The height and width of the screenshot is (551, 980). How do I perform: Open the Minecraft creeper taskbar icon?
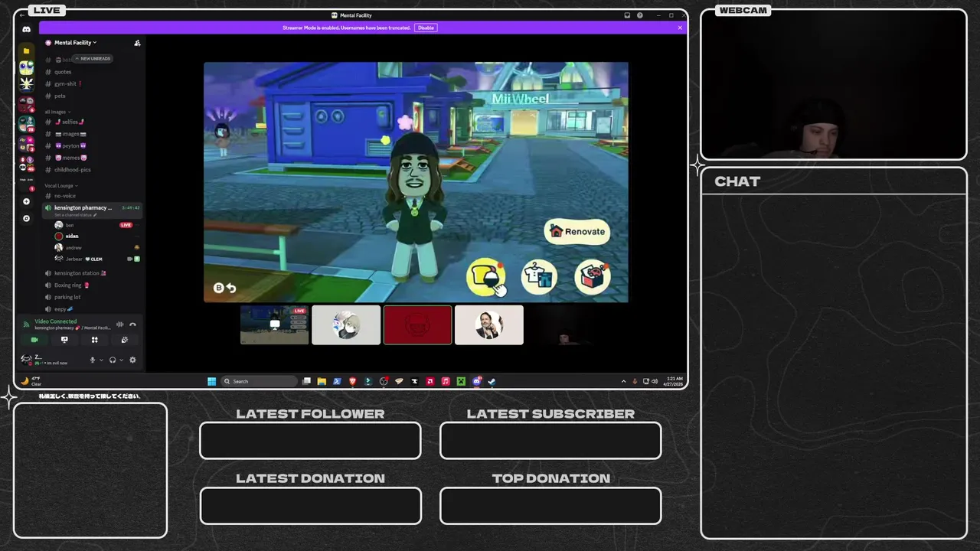461,381
